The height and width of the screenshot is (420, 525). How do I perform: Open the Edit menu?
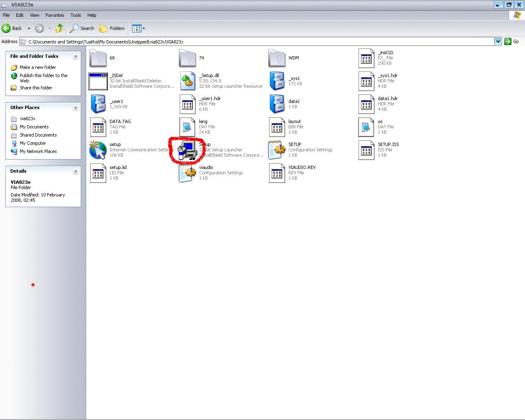pyautogui.click(x=20, y=15)
